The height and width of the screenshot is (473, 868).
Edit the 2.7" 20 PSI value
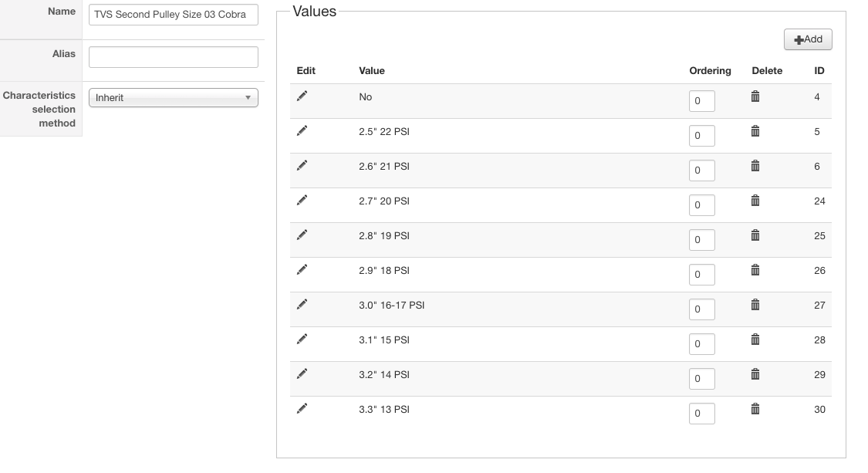pyautogui.click(x=302, y=200)
